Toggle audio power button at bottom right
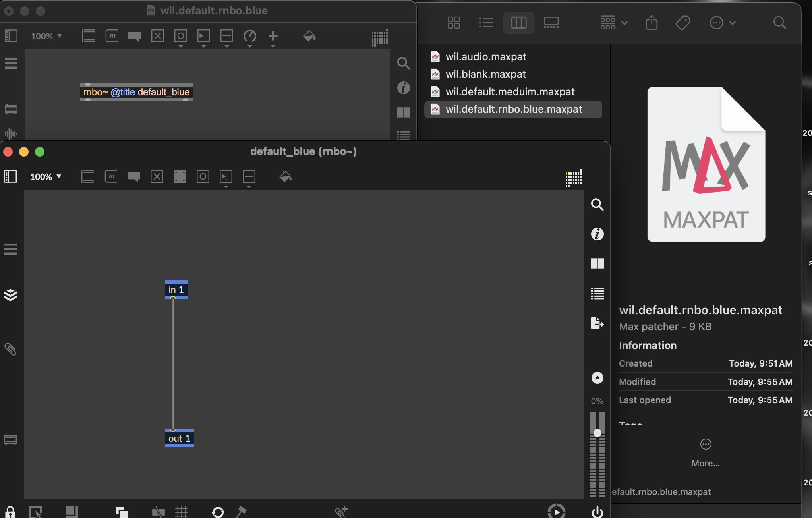Viewport: 812px width, 518px height. (x=597, y=512)
